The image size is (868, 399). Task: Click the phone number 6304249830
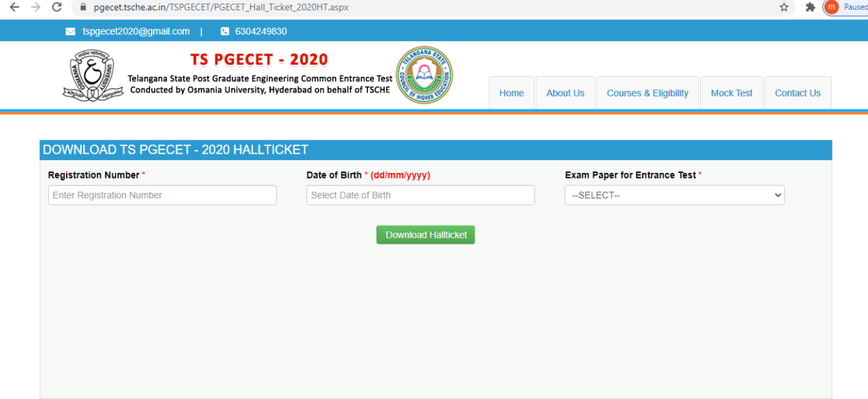tap(261, 31)
